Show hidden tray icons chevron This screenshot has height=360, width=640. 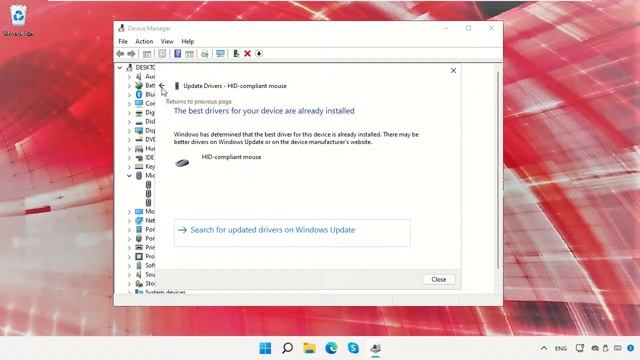(544, 348)
